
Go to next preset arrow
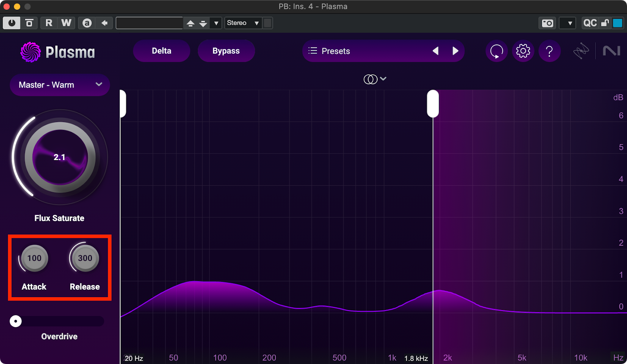point(455,51)
